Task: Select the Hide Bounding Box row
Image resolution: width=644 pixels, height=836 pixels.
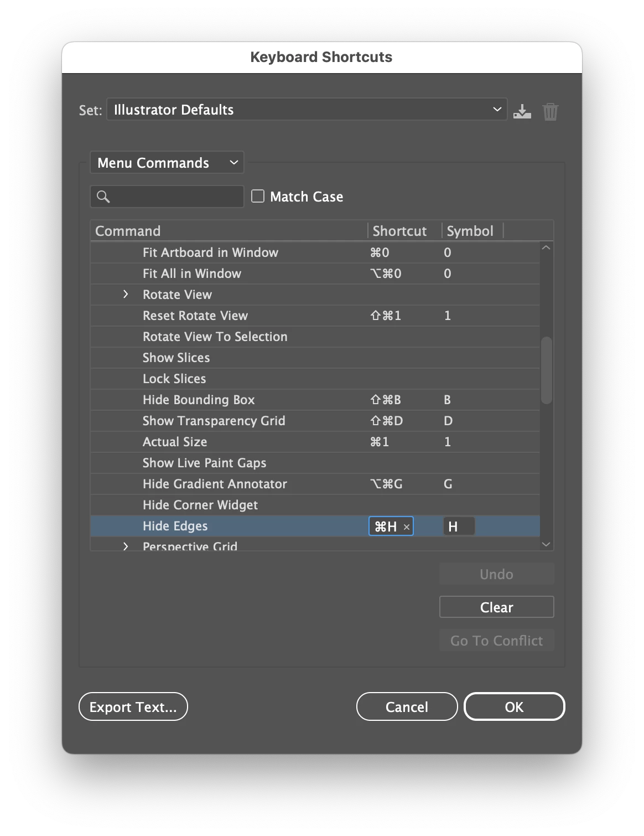Action: [x=315, y=400]
